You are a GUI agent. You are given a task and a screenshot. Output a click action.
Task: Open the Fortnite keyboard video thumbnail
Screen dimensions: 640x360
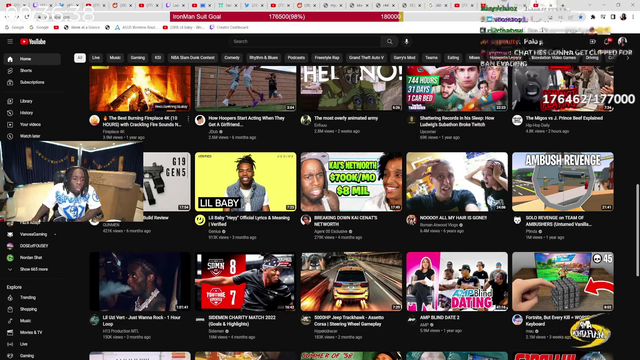point(563,282)
